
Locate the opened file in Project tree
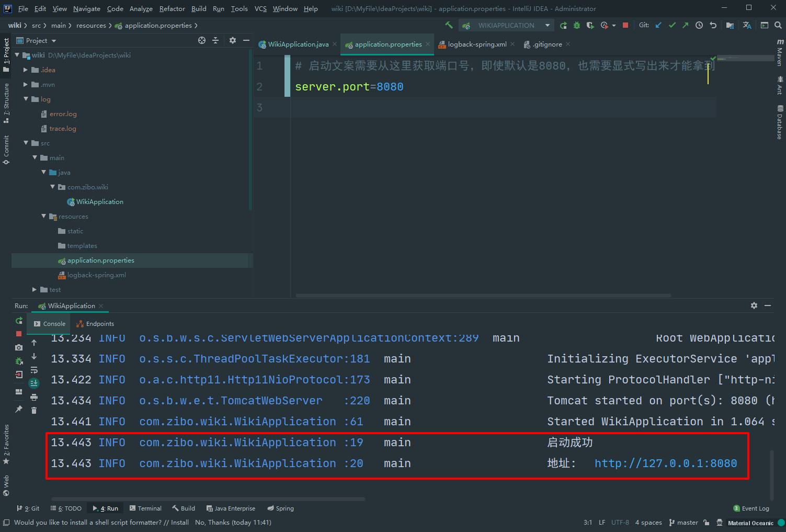point(202,40)
